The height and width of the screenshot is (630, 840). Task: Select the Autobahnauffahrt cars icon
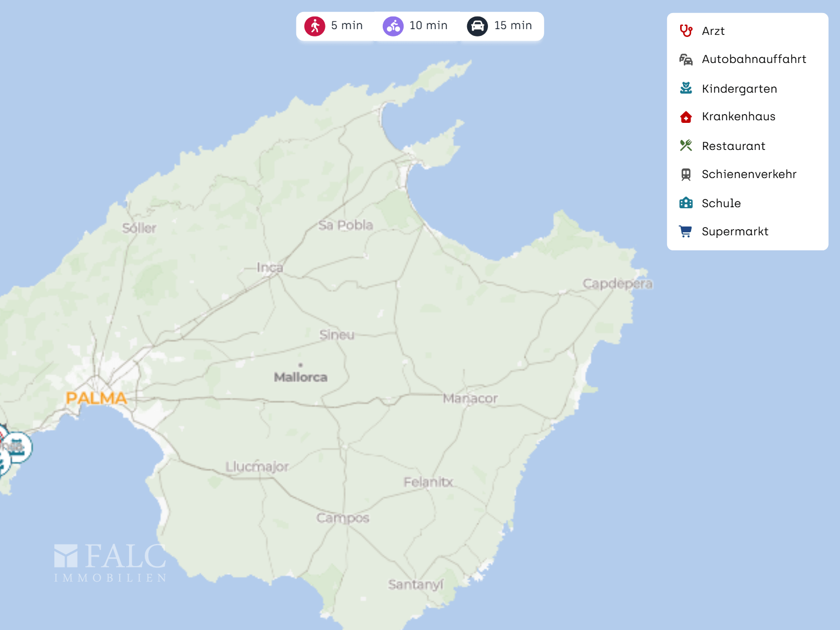(x=686, y=59)
